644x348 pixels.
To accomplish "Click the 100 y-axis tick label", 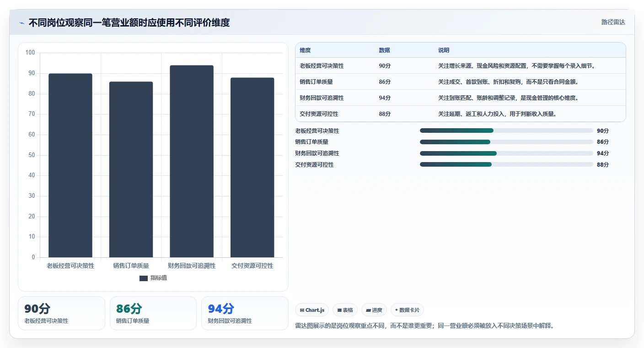I will click(30, 53).
